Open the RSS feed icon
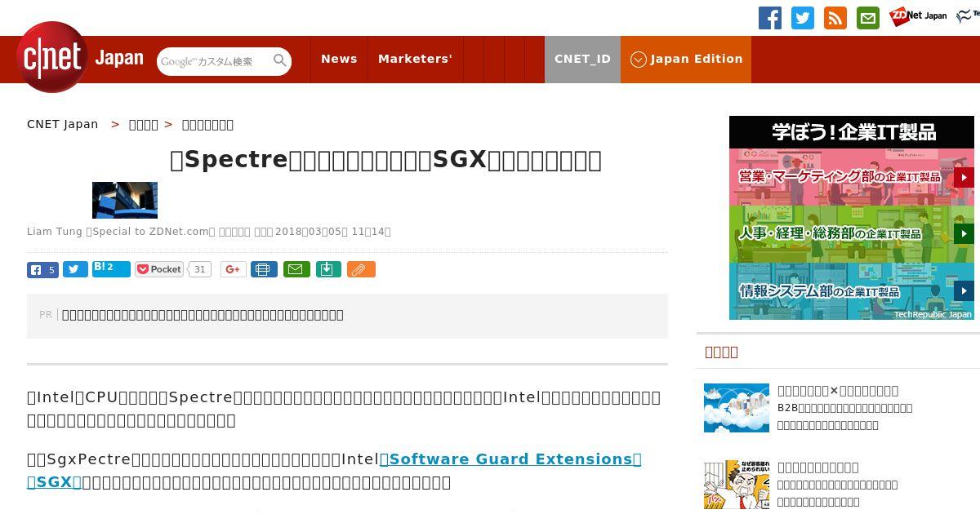The height and width of the screenshot is (514, 980). 835,18
